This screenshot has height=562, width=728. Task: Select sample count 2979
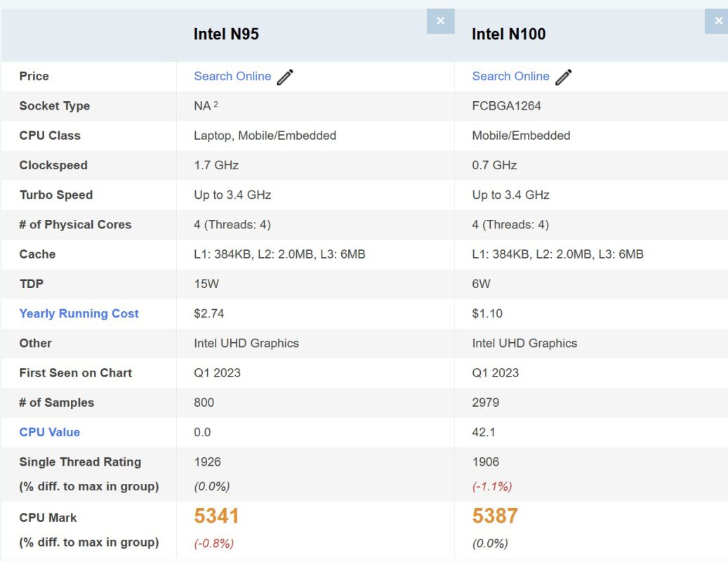(x=485, y=403)
